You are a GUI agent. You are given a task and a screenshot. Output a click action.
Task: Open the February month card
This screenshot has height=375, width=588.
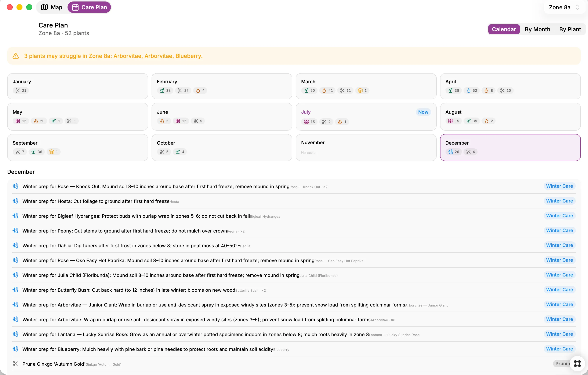point(222,86)
